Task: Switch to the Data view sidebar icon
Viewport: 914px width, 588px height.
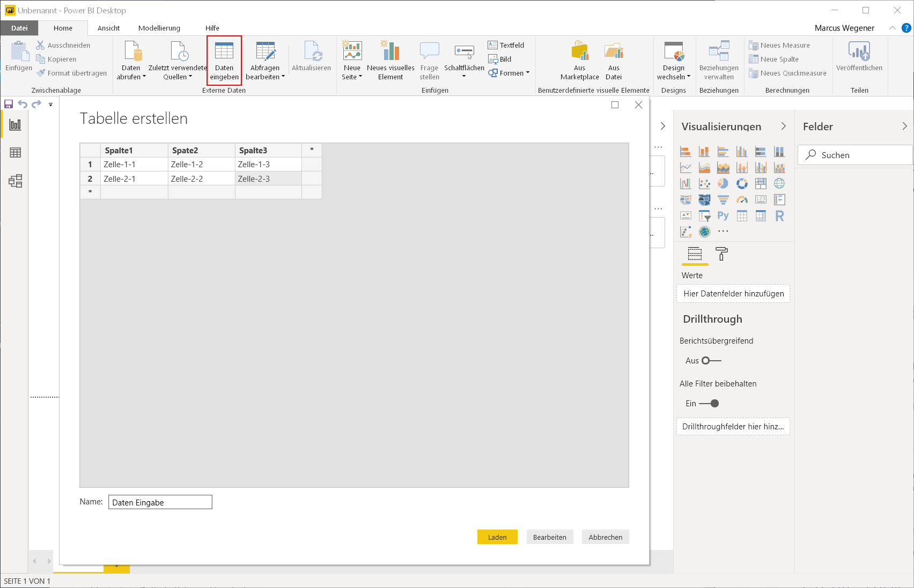Action: (16, 153)
